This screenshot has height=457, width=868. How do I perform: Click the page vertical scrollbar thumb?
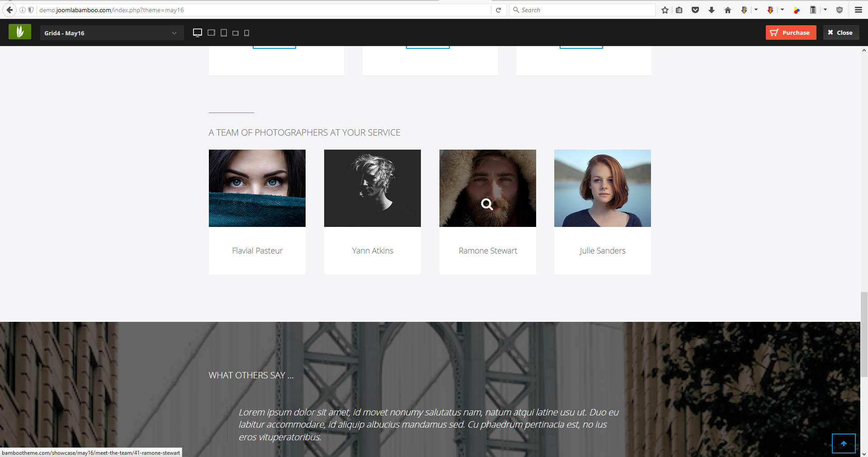tap(864, 335)
